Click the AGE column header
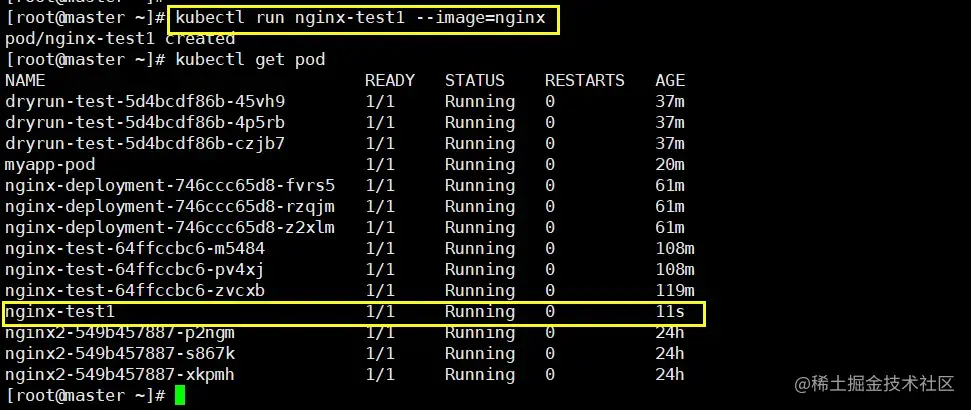 point(670,81)
